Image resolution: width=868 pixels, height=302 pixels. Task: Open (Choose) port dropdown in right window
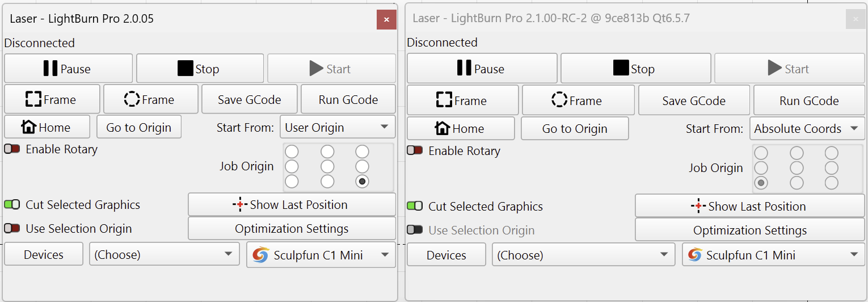(x=583, y=255)
